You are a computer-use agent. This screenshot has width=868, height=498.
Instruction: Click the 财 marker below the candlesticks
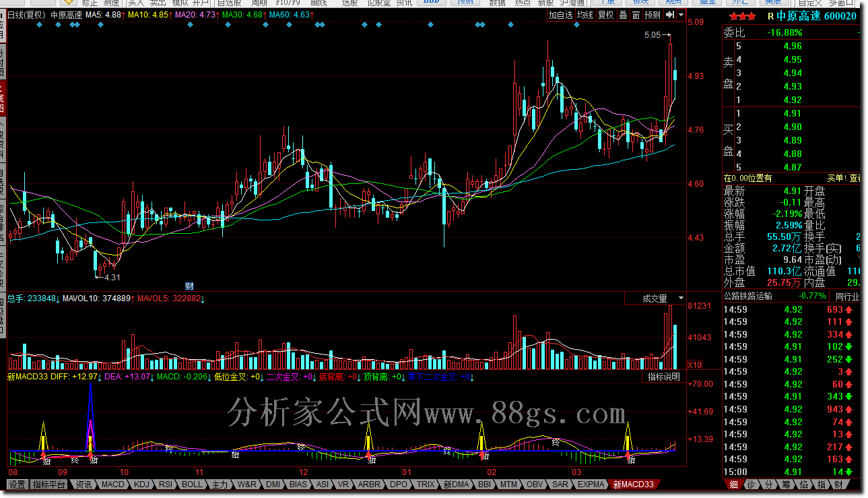pyautogui.click(x=189, y=286)
